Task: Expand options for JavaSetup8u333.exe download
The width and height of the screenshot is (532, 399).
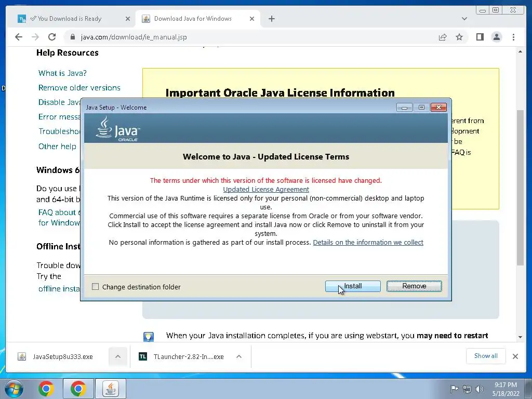Action: [118, 356]
